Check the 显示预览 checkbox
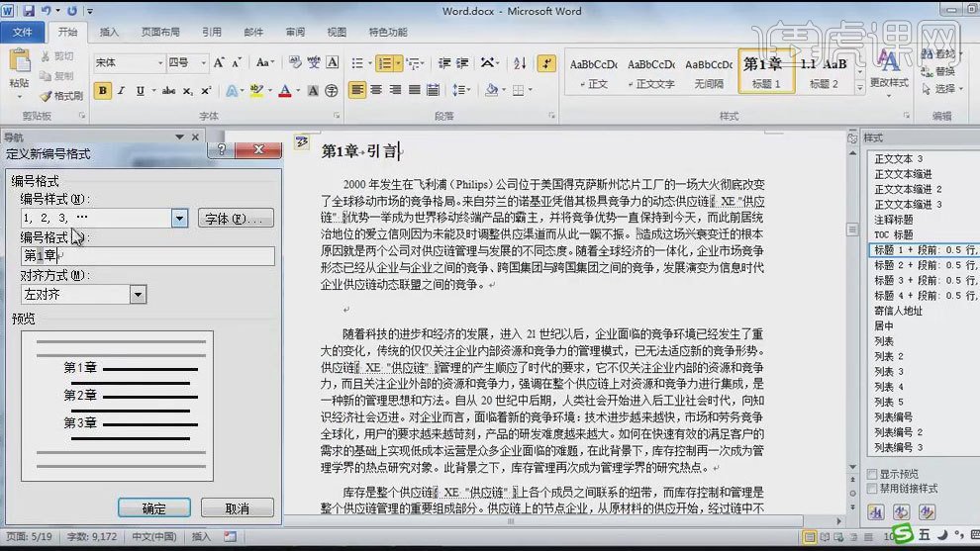The width and height of the screenshot is (980, 551). tap(872, 474)
